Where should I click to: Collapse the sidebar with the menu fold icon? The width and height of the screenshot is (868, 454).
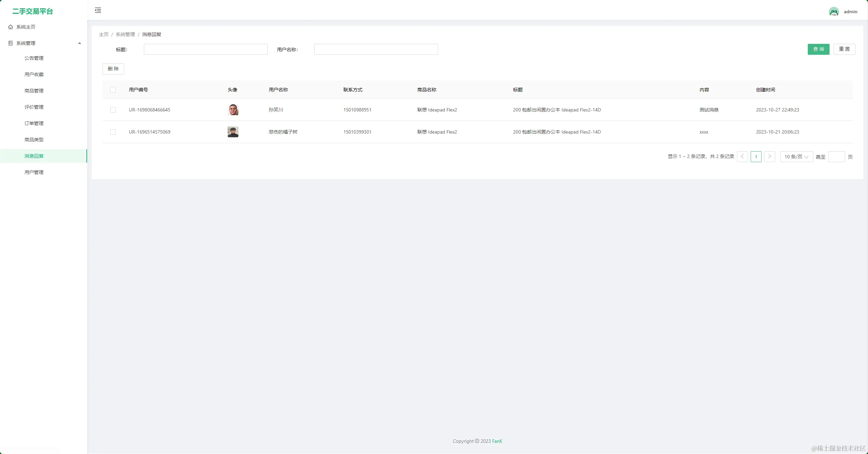(x=98, y=10)
